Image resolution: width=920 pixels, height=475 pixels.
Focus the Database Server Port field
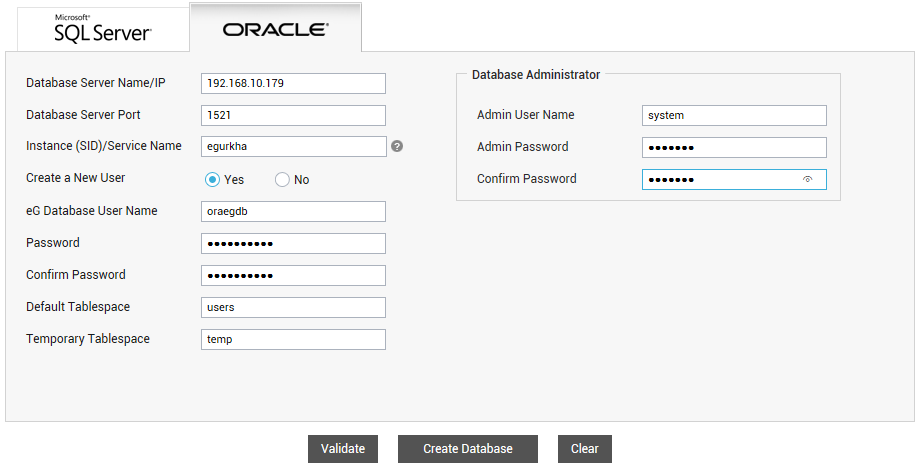[x=293, y=115]
